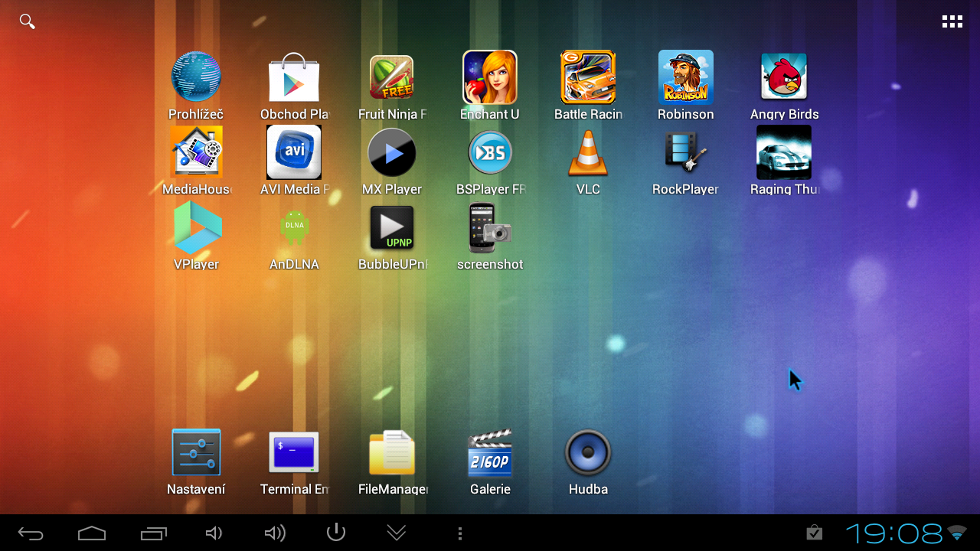The height and width of the screenshot is (551, 980).
Task: Show recent apps list
Action: tap(153, 533)
